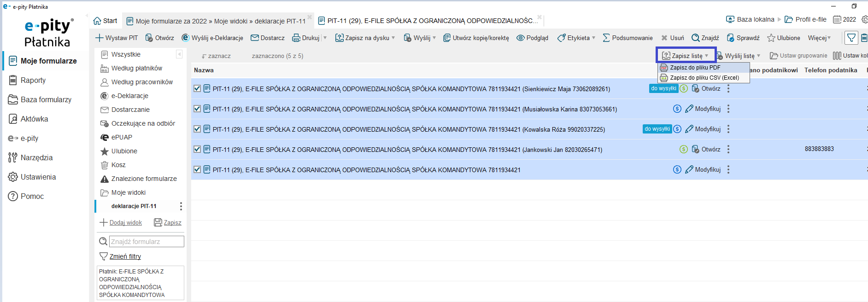The width and height of the screenshot is (868, 302).
Task: Open Zapisz na dysku dropdown
Action: coord(365,38)
